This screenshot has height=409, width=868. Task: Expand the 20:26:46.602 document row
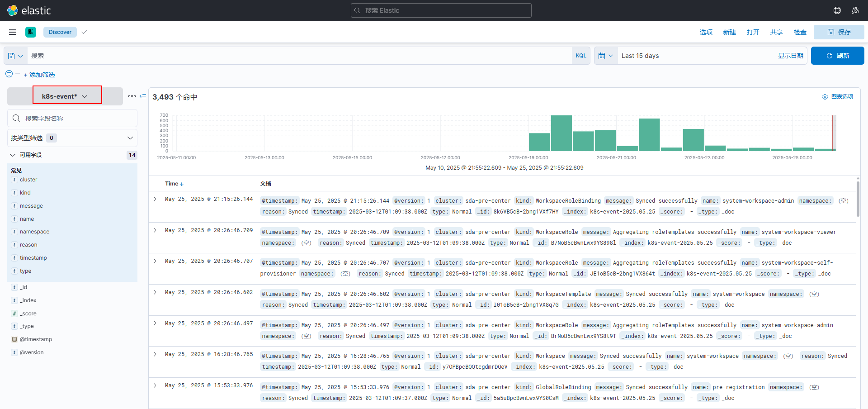click(x=155, y=292)
